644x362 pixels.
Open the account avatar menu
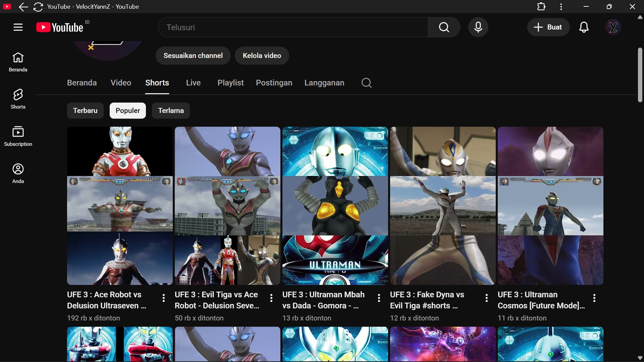click(613, 27)
